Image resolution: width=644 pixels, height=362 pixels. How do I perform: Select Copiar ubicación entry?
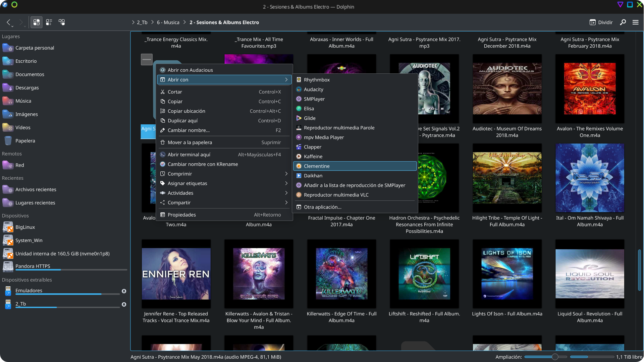[224, 111]
